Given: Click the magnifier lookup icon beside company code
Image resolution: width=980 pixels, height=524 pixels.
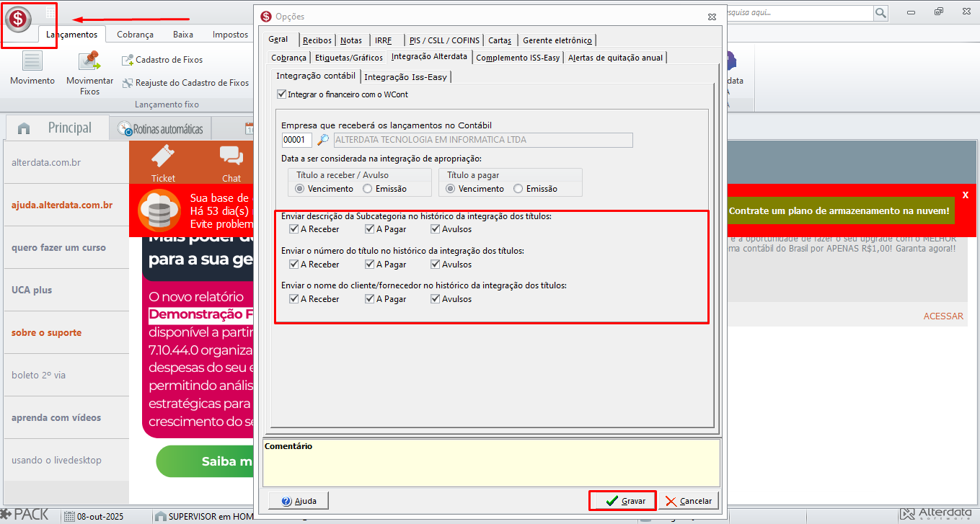Looking at the screenshot, I should [323, 140].
